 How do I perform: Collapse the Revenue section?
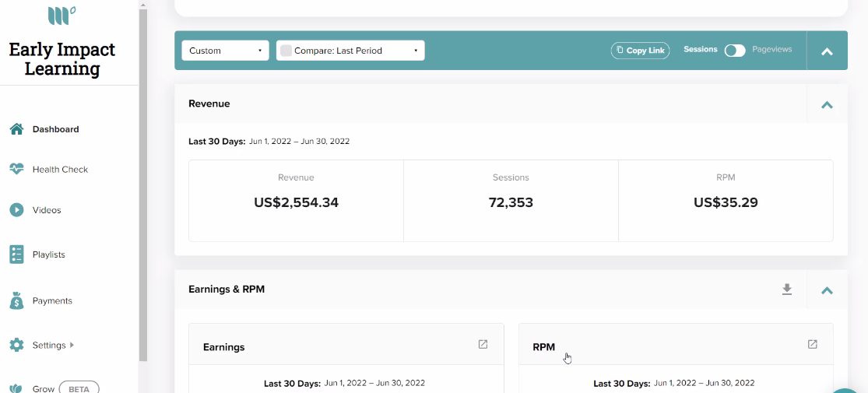click(827, 104)
